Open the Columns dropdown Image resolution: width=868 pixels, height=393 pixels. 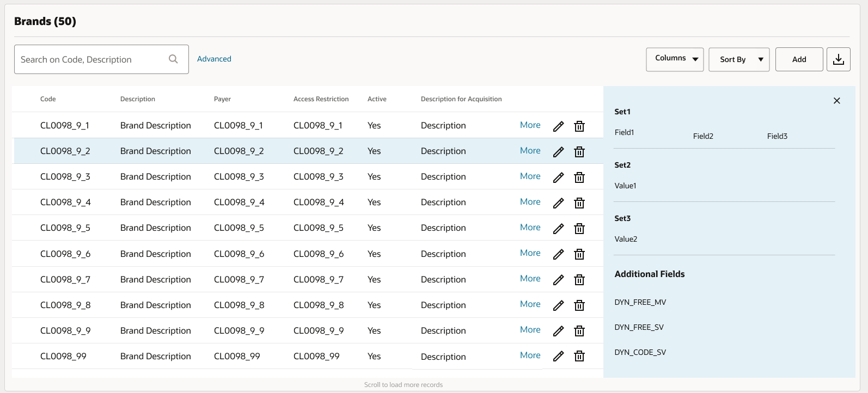(x=675, y=59)
